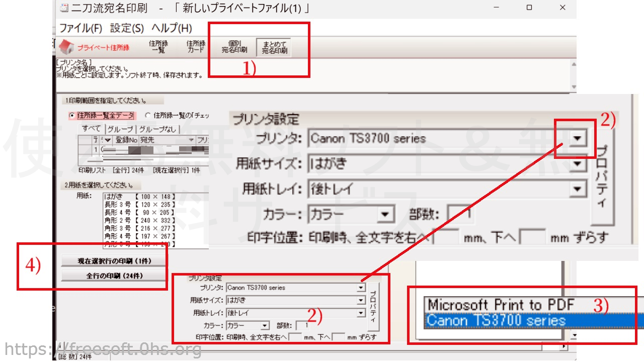Expand the large magnified プリンタ dropdown arrow
Viewport: 644px width, 362px height.
[579, 139]
